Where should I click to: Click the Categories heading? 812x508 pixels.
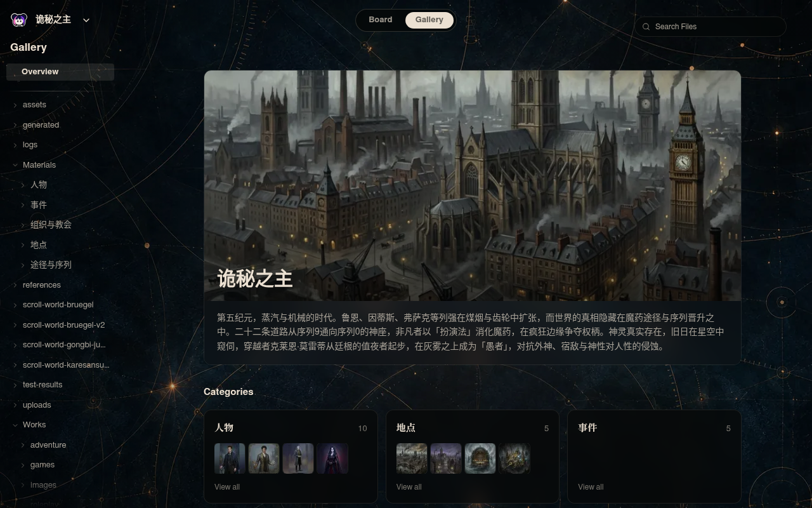(228, 392)
